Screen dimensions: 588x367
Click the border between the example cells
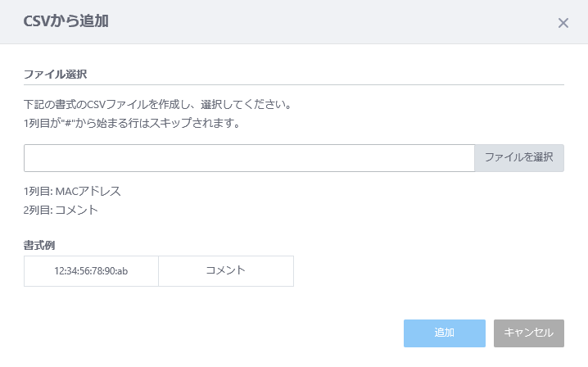(x=158, y=271)
